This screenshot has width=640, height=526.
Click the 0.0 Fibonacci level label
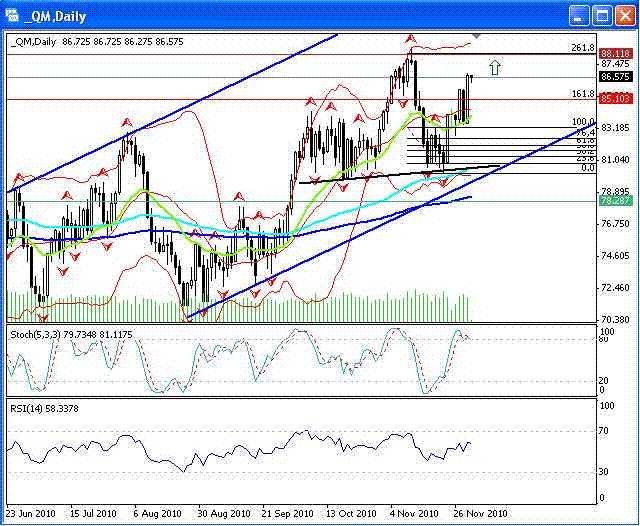point(588,168)
